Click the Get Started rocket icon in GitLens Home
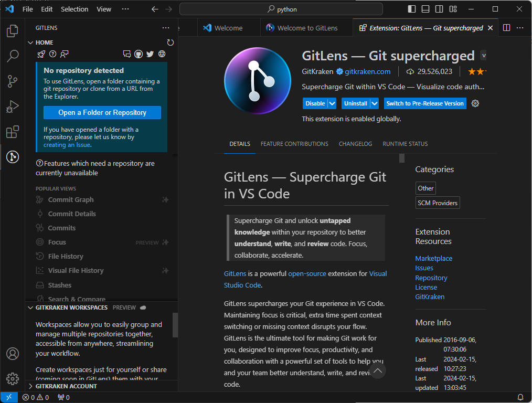 pos(41,54)
